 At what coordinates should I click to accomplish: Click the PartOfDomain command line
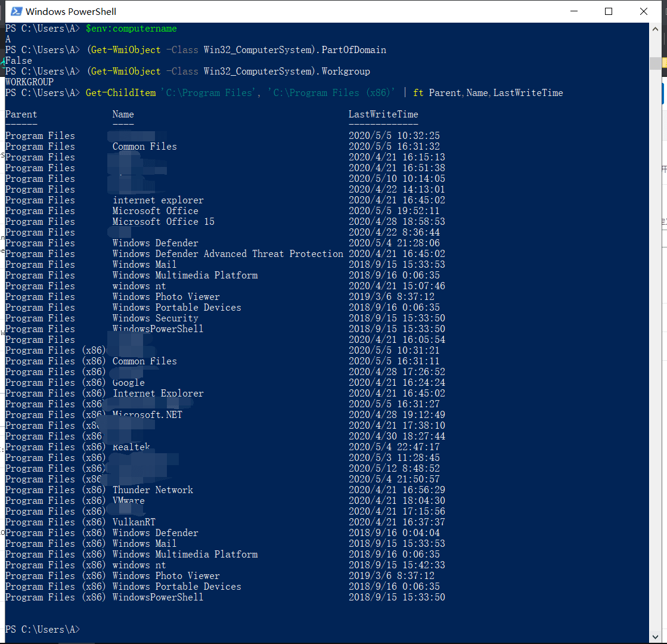click(x=196, y=50)
